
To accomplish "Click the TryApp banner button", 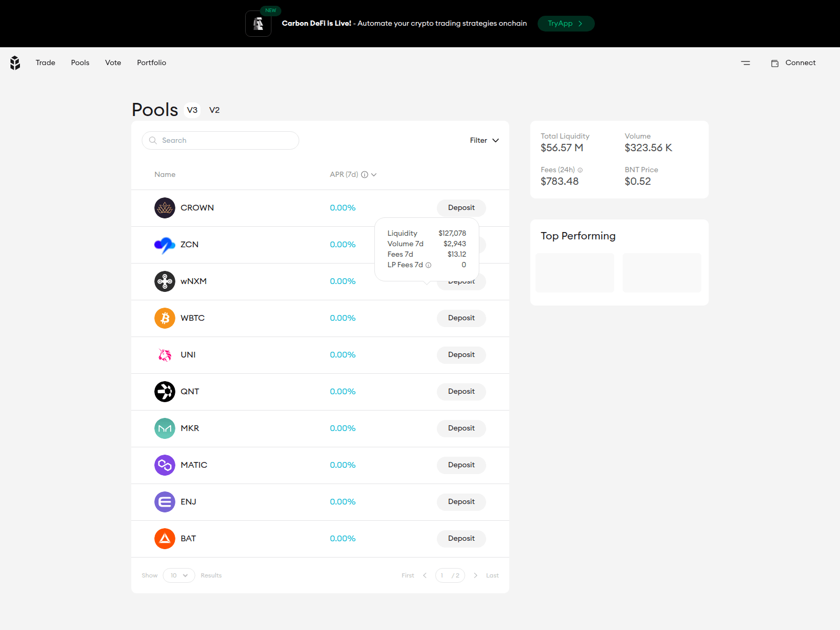I will tap(566, 23).
